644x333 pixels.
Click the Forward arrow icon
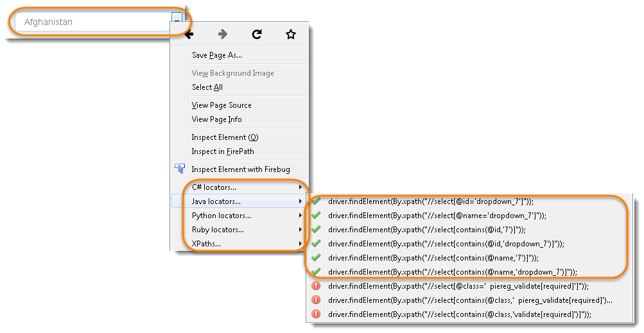[223, 35]
